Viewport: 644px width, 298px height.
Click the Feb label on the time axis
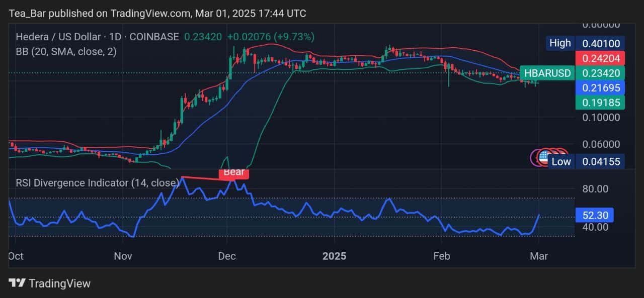(441, 256)
